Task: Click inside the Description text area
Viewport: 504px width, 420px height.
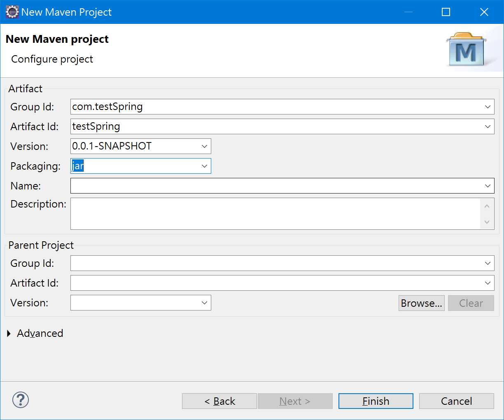Action: pos(275,214)
